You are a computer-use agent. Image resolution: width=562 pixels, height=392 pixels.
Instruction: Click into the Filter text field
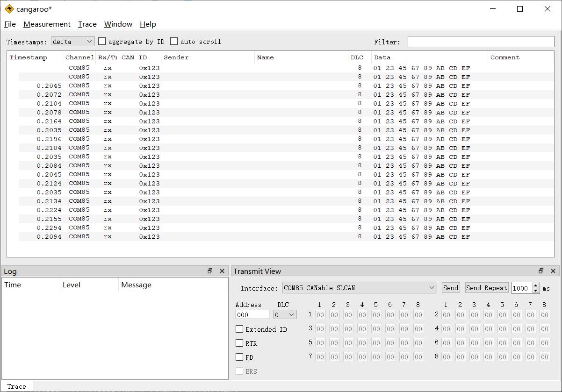[481, 42]
